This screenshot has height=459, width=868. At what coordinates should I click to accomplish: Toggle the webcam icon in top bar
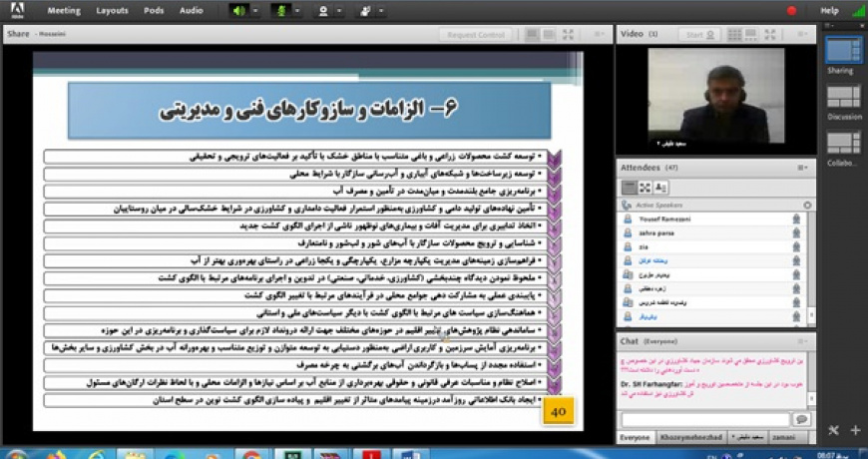(x=323, y=11)
